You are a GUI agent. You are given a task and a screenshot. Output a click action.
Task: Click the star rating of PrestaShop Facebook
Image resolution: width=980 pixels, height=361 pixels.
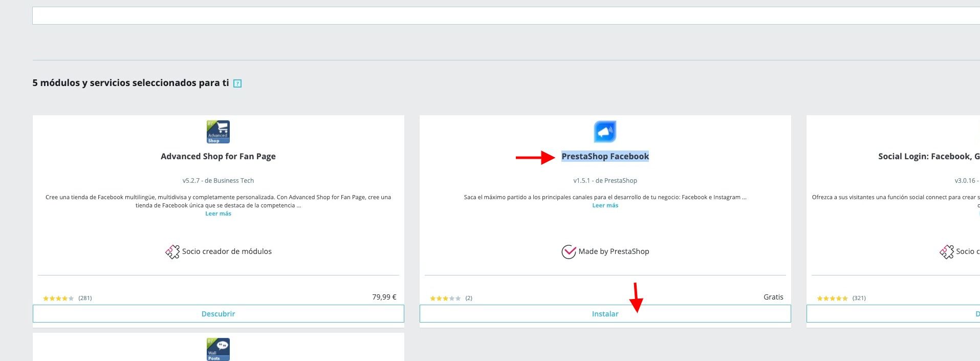point(445,298)
